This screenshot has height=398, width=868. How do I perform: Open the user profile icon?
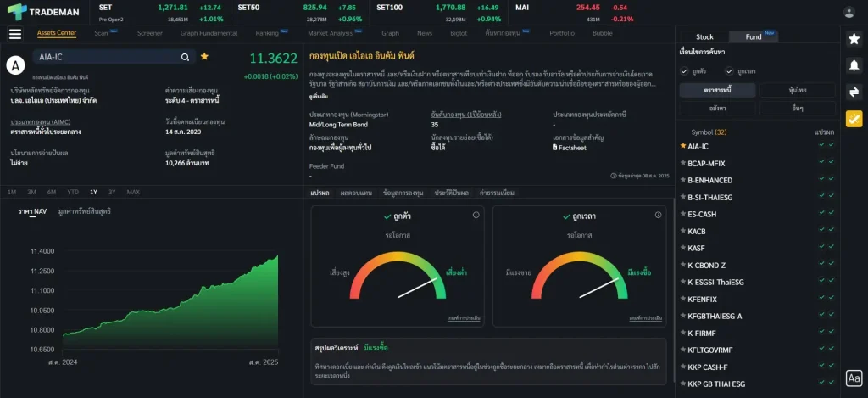[849, 12]
